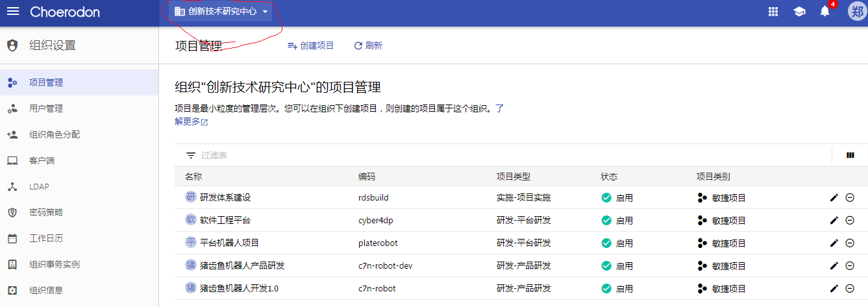Image resolution: width=868 pixels, height=307 pixels.
Task: Disable the 猪齿鱼机器人开发1.0 project
Action: pos(850,288)
